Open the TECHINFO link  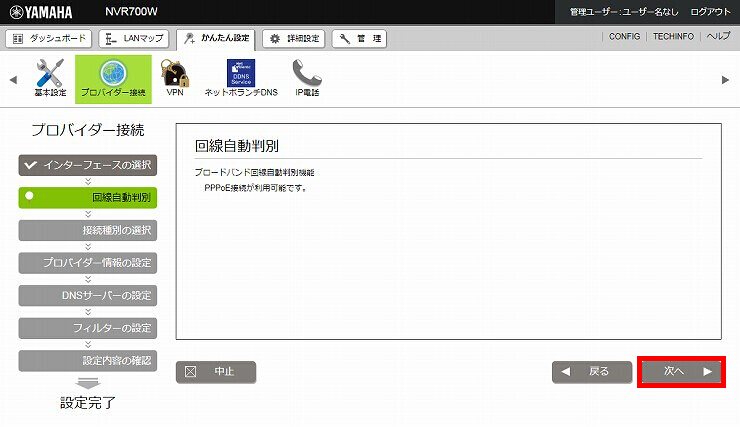point(673,36)
